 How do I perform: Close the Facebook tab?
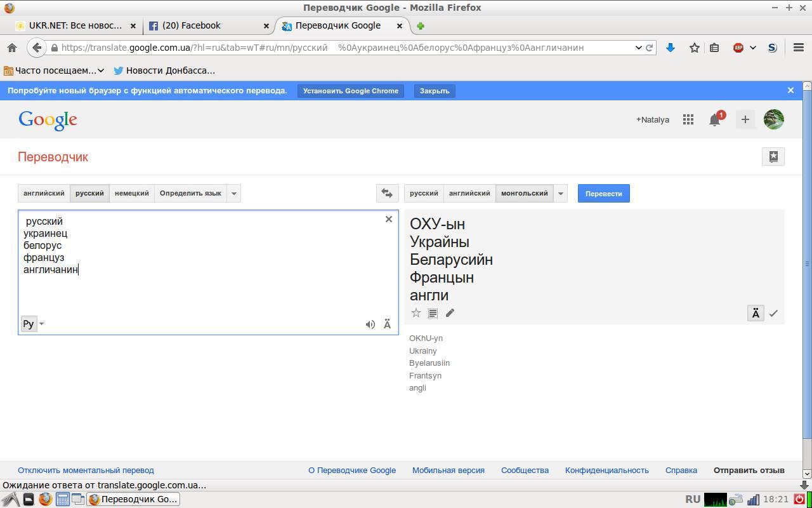click(x=266, y=26)
